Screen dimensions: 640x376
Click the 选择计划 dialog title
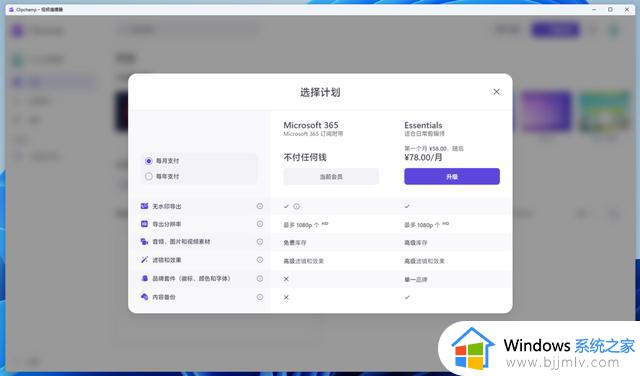[320, 92]
